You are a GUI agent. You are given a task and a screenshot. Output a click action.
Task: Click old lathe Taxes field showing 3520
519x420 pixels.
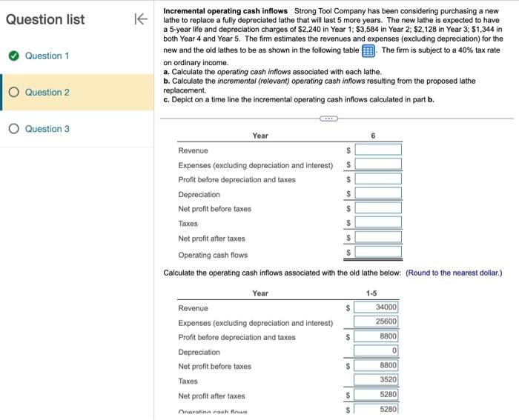[376, 380]
